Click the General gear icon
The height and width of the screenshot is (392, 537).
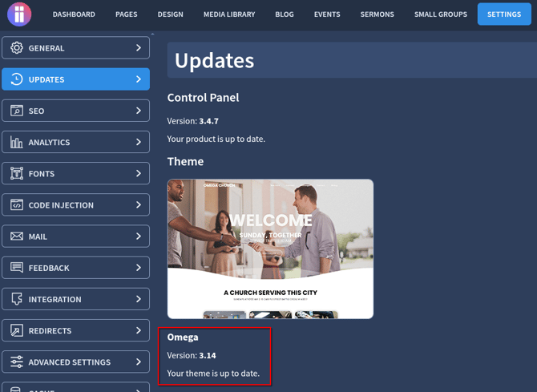click(x=16, y=48)
